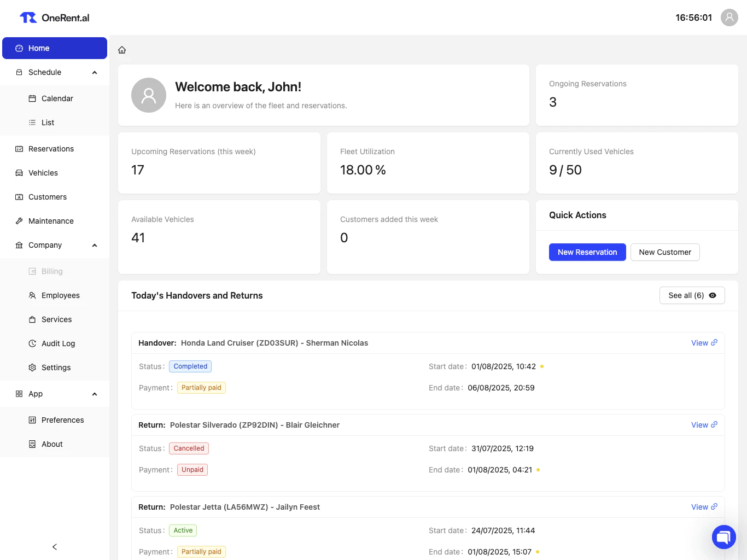Click the Calendar icon in sidebar
Viewport: 747px width, 560px height.
(x=32, y=98)
